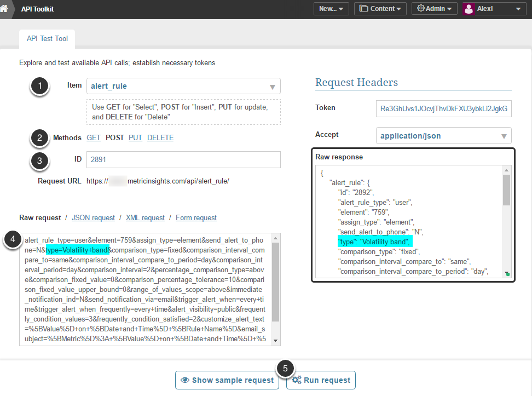Screen dimensions: 532x396
Task: Click the user avatar icon beside AlexI
Action: (x=469, y=9)
